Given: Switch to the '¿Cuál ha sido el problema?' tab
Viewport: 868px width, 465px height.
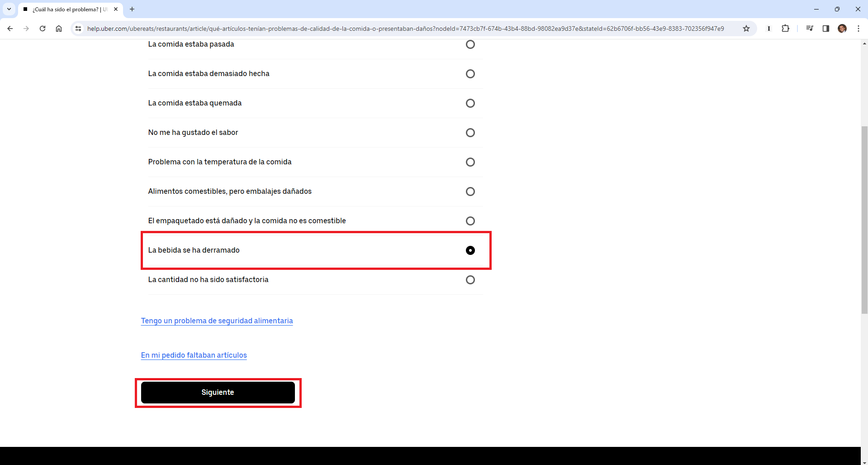Looking at the screenshot, I should 70,9.
